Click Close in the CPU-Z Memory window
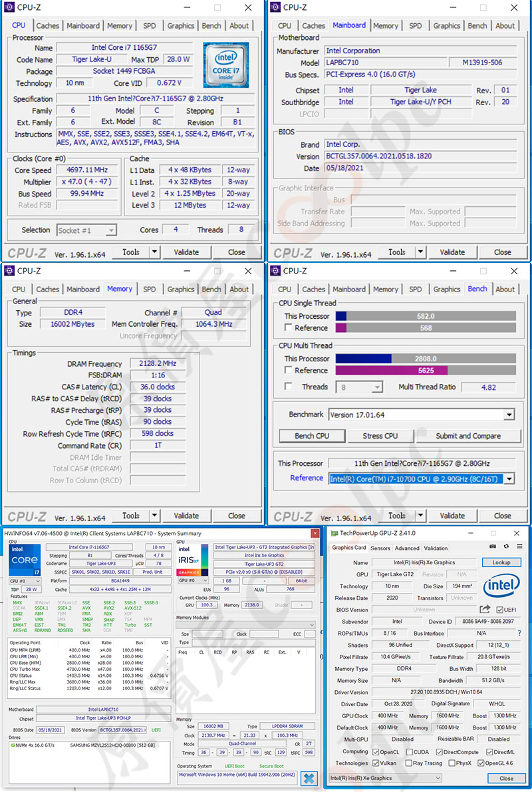Image resolution: width=532 pixels, height=792 pixels. point(236,515)
